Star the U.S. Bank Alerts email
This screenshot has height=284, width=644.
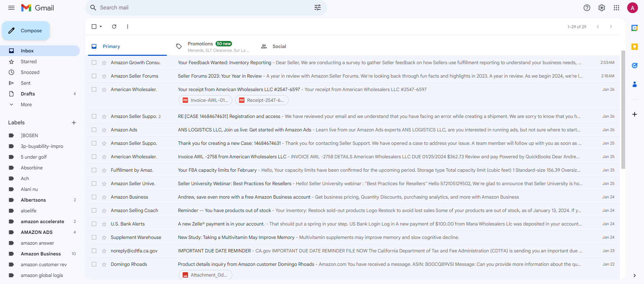coord(104,224)
